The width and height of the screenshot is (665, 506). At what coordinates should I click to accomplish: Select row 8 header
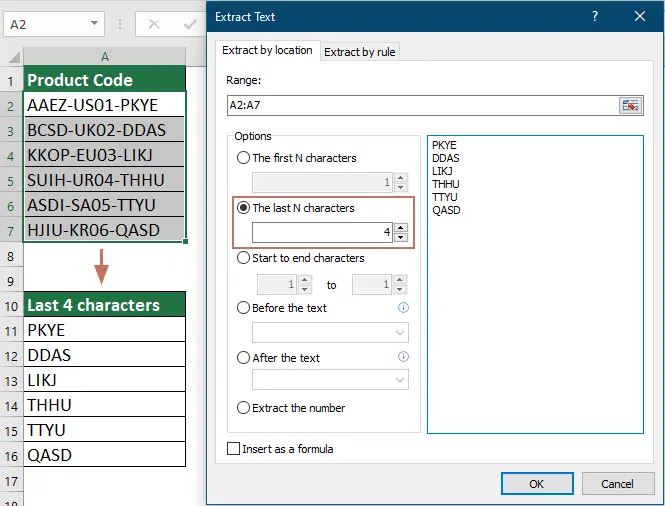point(11,256)
